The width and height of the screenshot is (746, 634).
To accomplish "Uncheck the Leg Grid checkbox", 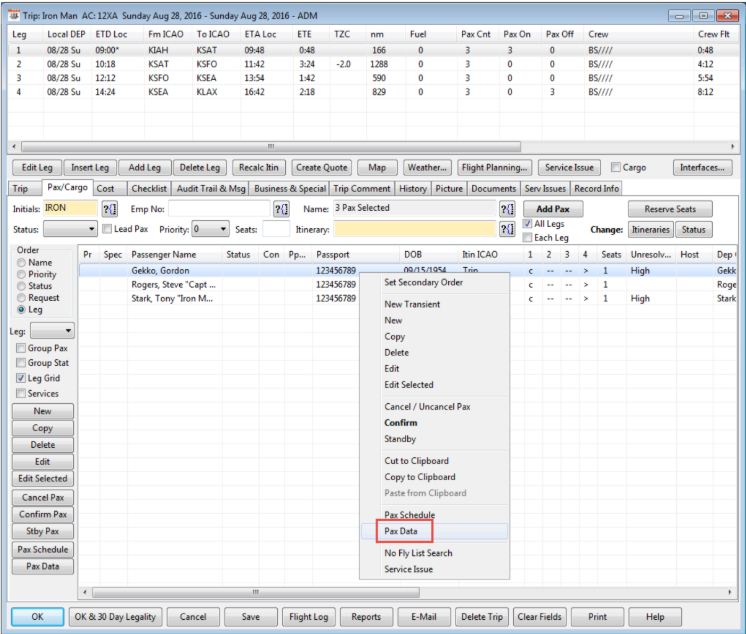I will (21, 379).
